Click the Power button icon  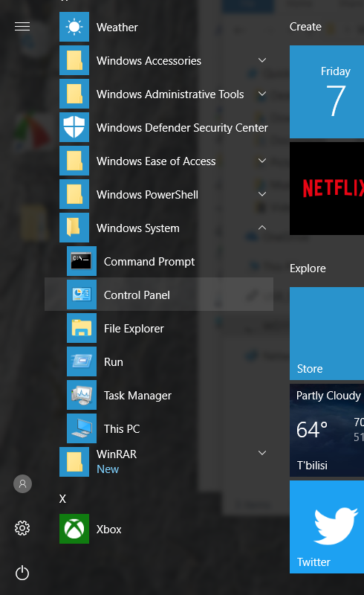click(22, 573)
